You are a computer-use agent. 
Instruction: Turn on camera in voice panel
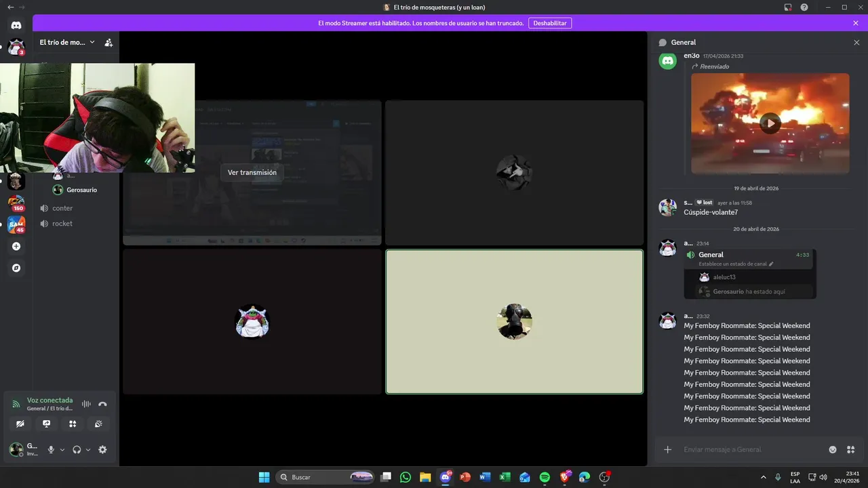pyautogui.click(x=20, y=424)
